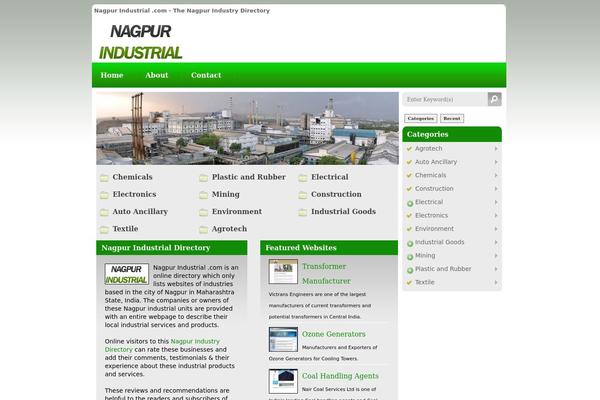Click the folder icon beside Textile
The width and height of the screenshot is (600, 400).
point(104,230)
